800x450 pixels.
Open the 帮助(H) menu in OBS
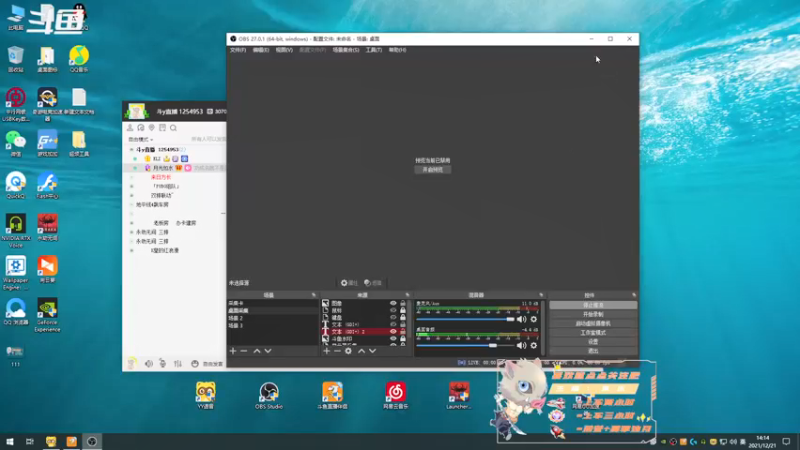(397, 50)
